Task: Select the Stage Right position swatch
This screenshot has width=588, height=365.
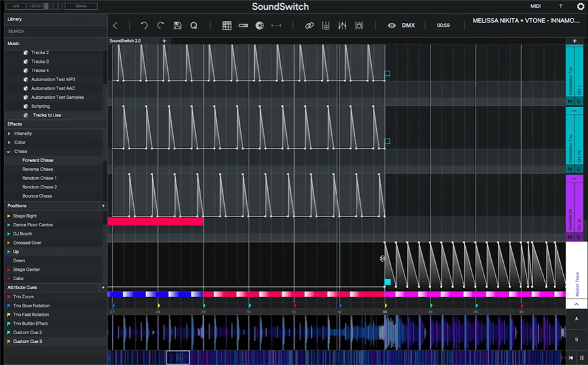Action: 9,216
